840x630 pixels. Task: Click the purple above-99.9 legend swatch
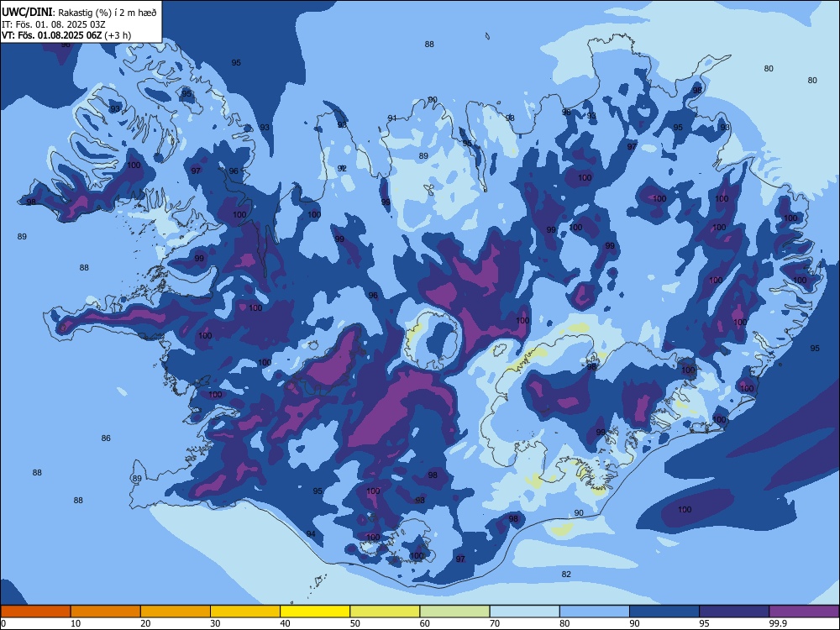click(804, 612)
